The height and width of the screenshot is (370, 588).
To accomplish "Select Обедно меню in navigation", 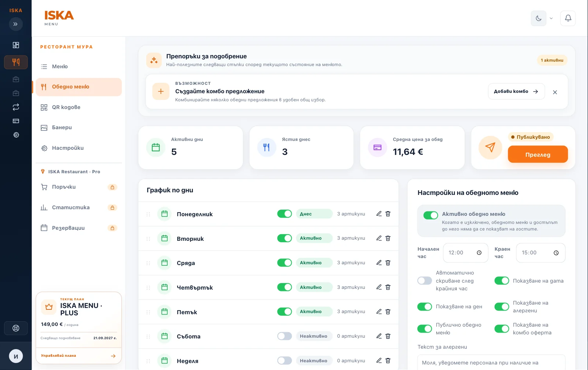I will [x=79, y=87].
